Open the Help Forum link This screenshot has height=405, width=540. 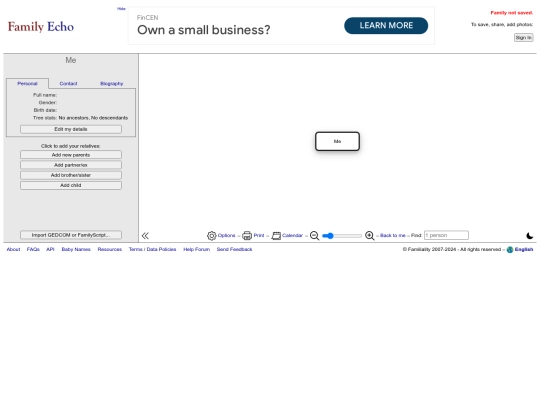coord(196,249)
